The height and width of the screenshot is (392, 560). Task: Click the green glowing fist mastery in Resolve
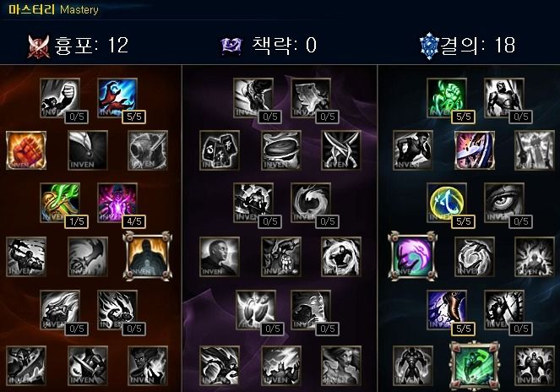coord(447,98)
